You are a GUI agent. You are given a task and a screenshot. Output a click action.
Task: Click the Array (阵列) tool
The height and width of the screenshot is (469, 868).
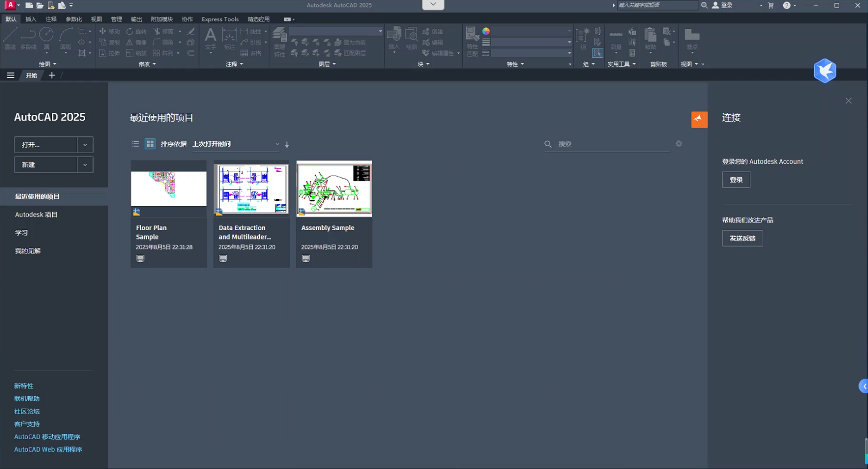click(x=164, y=53)
